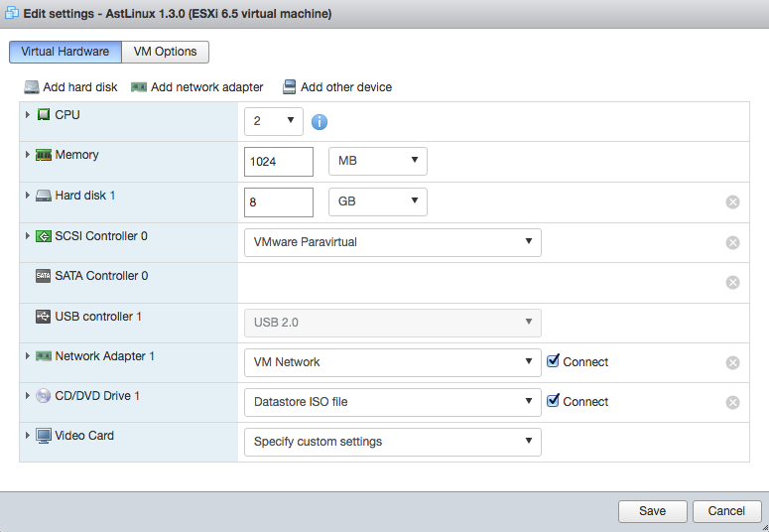Click the Edit settings title bar icon
The width and height of the screenshot is (769, 532).
tap(12, 13)
